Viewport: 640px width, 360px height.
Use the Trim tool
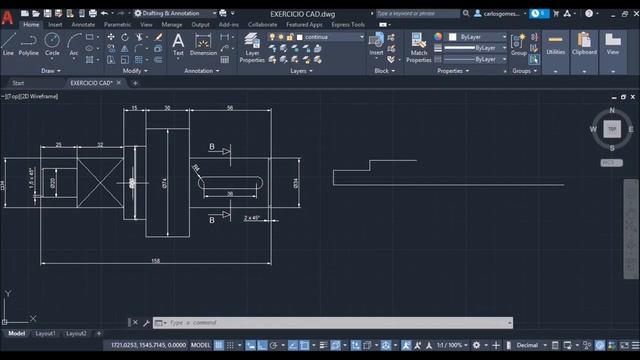point(139,37)
